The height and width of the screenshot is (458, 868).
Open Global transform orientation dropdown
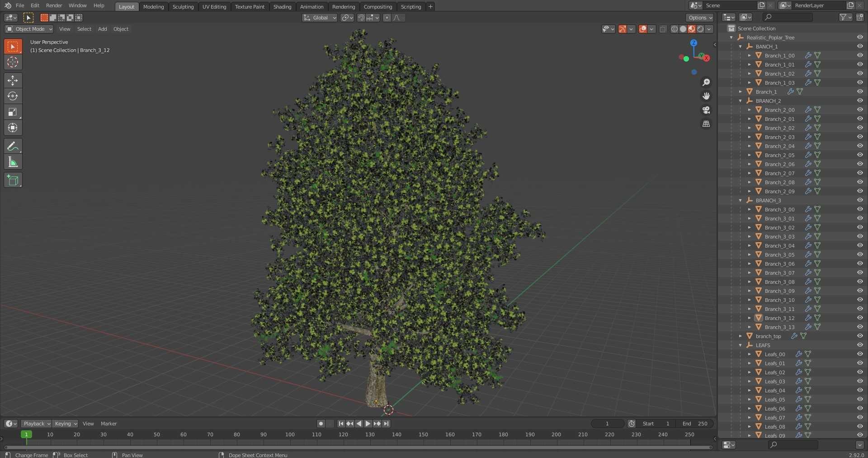pos(320,18)
